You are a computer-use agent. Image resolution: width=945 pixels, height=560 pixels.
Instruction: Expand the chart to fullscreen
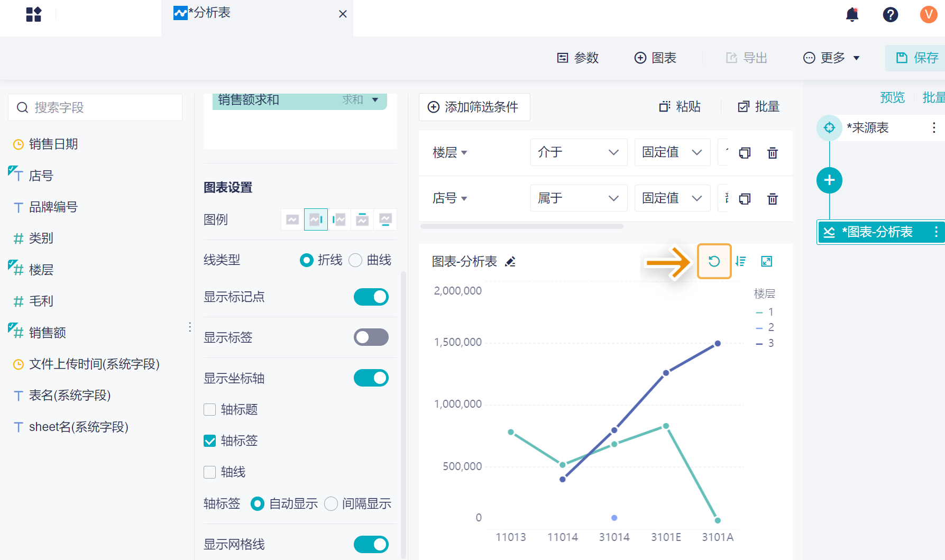coord(766,261)
